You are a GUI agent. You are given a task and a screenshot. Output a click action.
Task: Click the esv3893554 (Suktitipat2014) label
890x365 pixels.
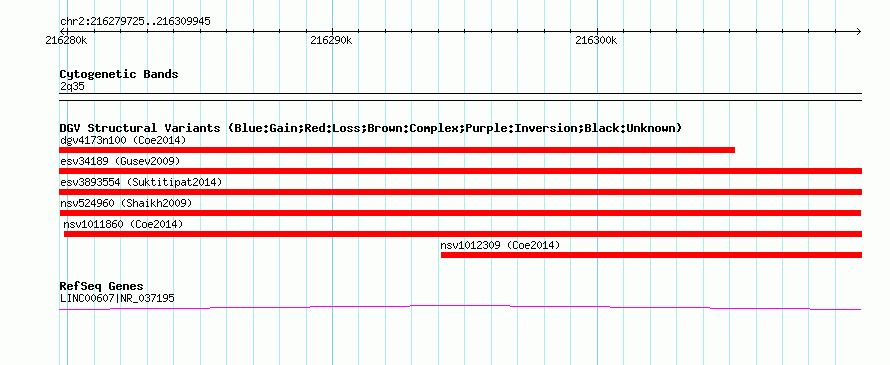tap(141, 182)
